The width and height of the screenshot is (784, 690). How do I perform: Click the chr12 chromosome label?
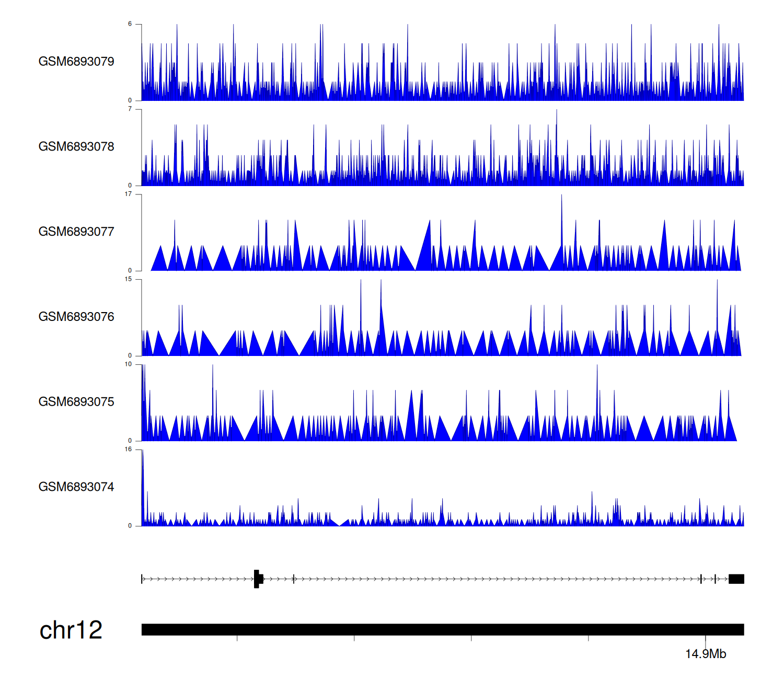tap(71, 630)
